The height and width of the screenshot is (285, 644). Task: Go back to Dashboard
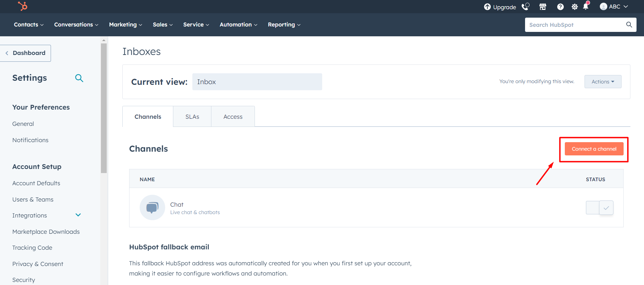pyautogui.click(x=26, y=53)
